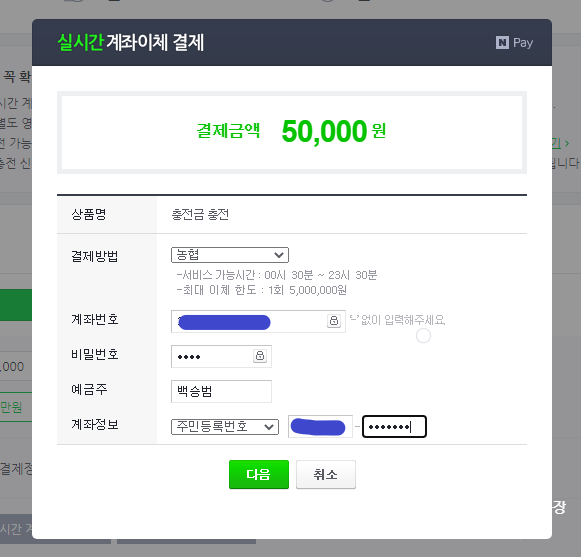The height and width of the screenshot is (557, 581).
Task: Click the chevron arrow of 농협 dropdown
Action: pyautogui.click(x=279, y=255)
